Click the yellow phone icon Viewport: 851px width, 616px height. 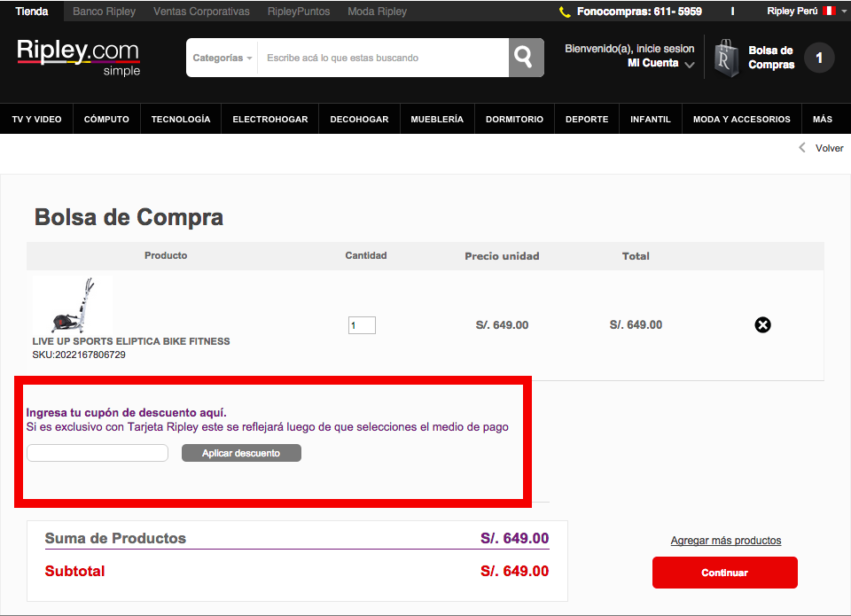[x=565, y=12]
